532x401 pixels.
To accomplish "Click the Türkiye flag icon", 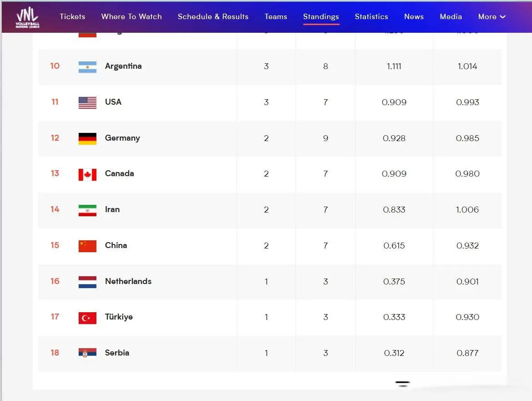I will [87, 318].
